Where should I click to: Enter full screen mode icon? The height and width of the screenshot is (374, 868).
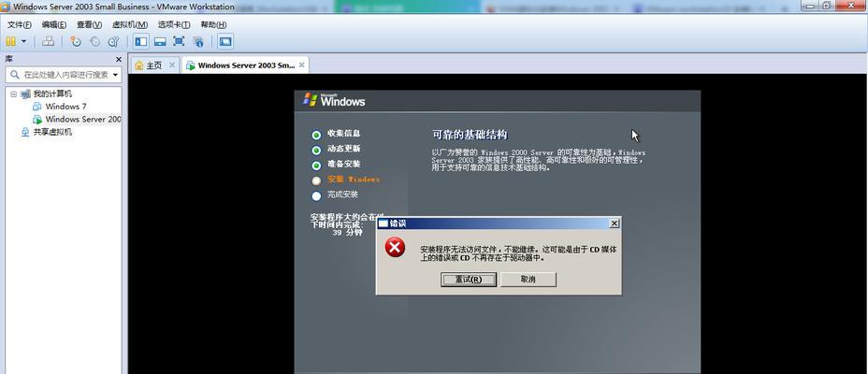click(179, 41)
